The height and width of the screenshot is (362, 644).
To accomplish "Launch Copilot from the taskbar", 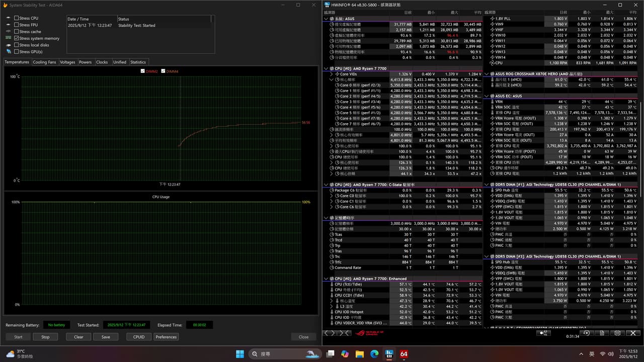I will pyautogui.click(x=345, y=354).
